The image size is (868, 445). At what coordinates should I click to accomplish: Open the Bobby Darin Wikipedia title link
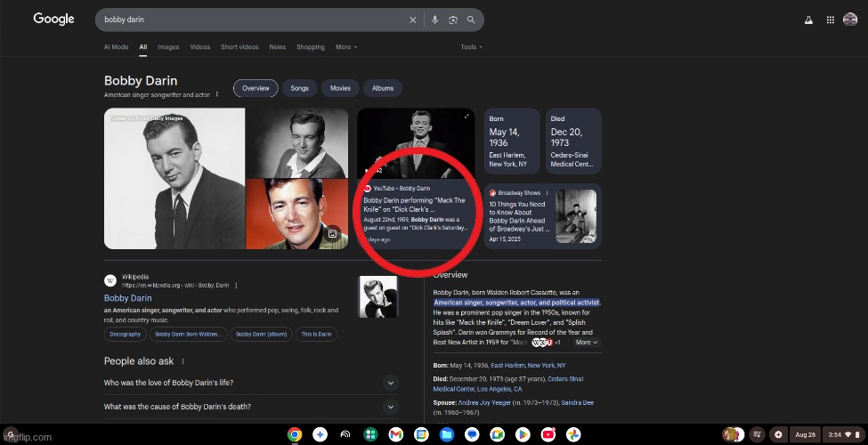click(x=128, y=298)
